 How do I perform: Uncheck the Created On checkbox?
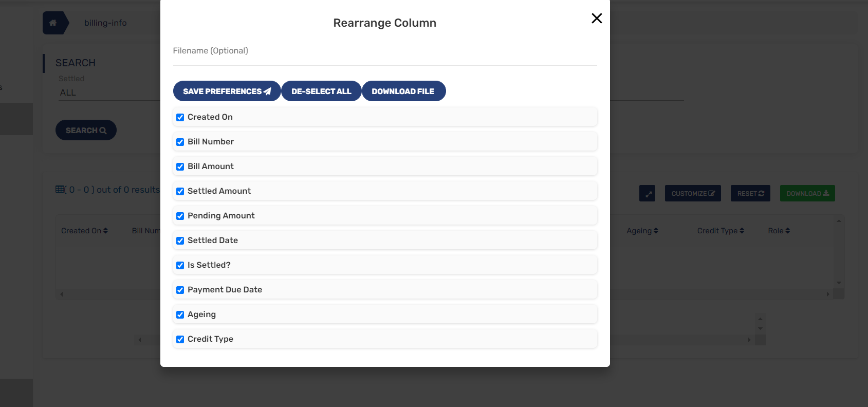(x=180, y=117)
